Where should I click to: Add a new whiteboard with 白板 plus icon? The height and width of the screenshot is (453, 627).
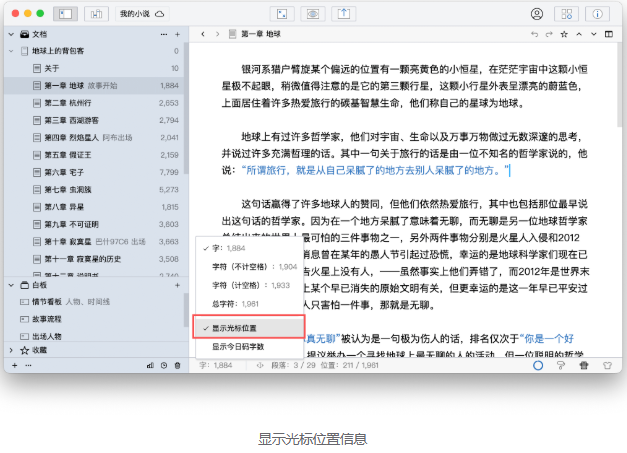tap(178, 285)
